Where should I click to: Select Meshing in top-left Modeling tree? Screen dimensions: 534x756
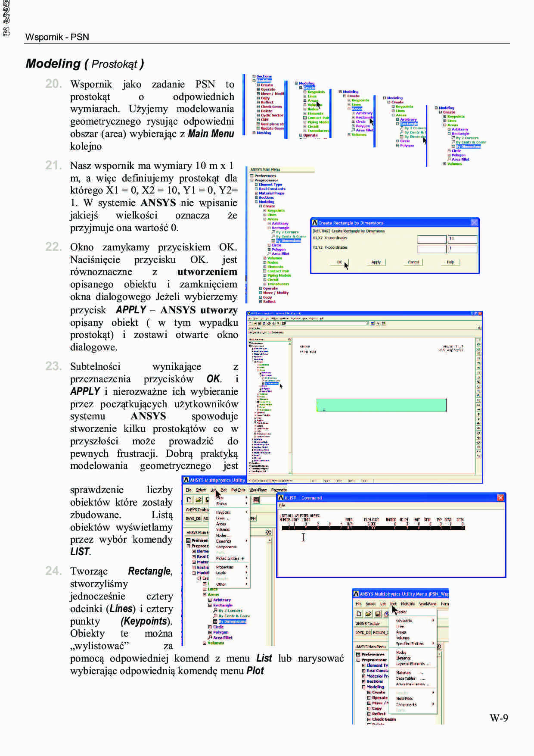click(x=264, y=133)
